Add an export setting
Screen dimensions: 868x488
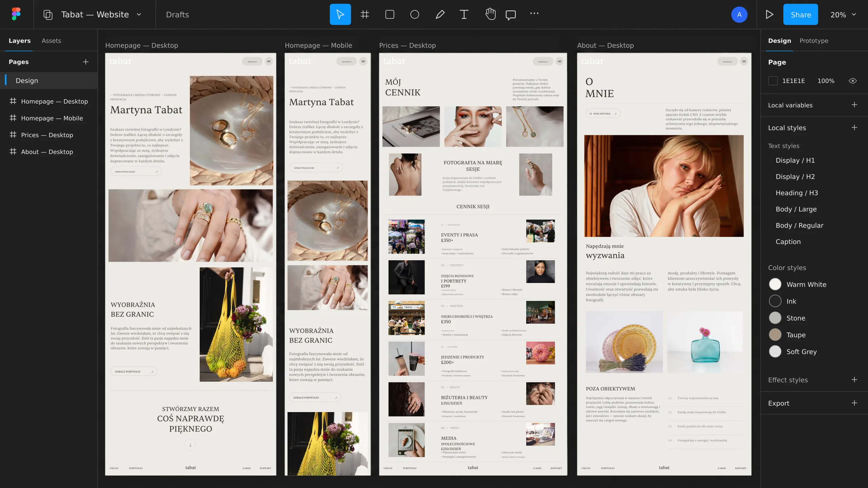tap(854, 403)
